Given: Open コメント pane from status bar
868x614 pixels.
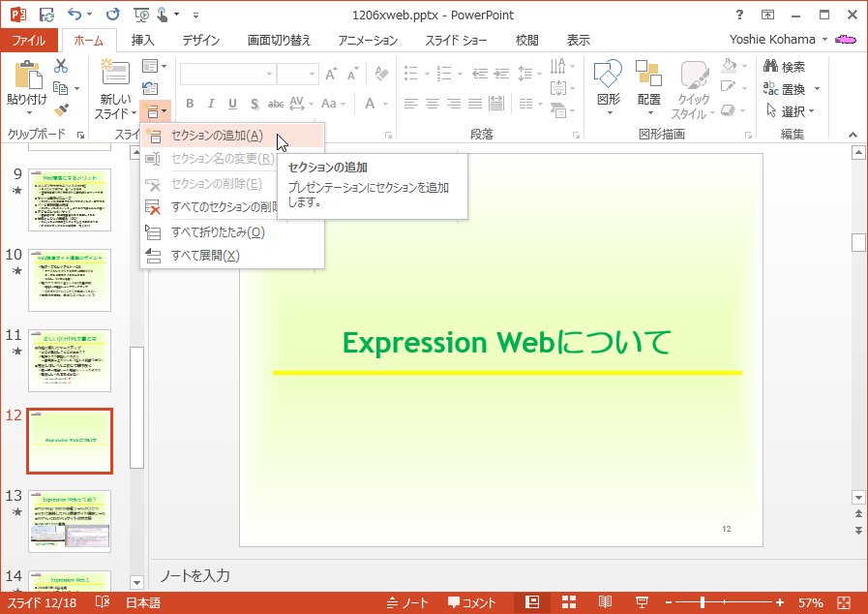Looking at the screenshot, I should pyautogui.click(x=472, y=602).
